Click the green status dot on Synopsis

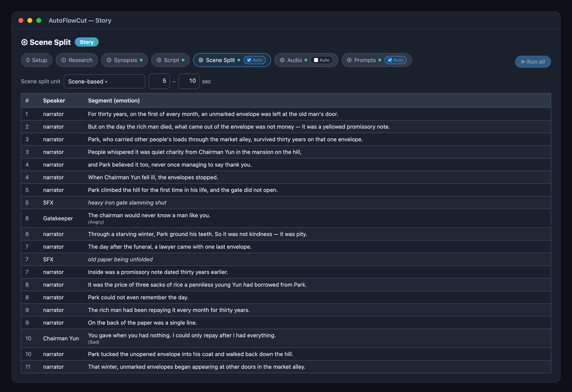[x=141, y=60]
